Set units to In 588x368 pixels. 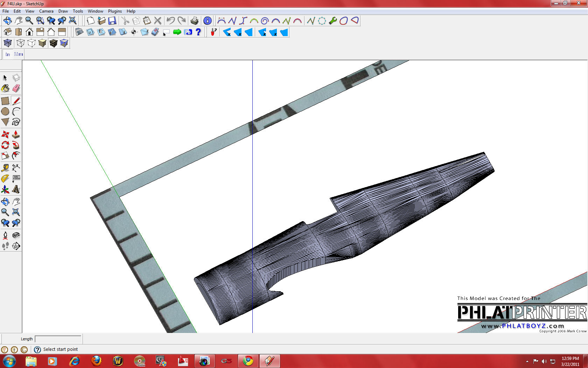(8, 54)
